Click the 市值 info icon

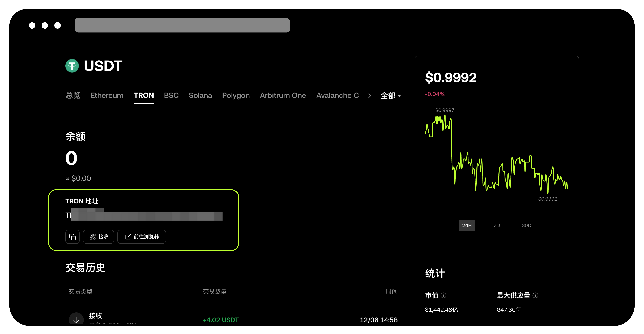tap(443, 295)
